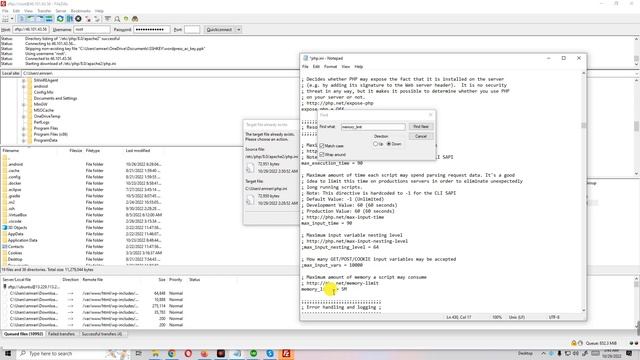640x360 pixels.
Task: Switch to the Failed transfers tab
Action: coord(61,334)
